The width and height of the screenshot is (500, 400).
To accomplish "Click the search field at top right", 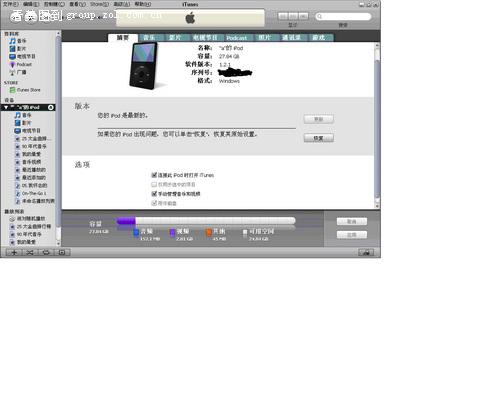I will (343, 16).
